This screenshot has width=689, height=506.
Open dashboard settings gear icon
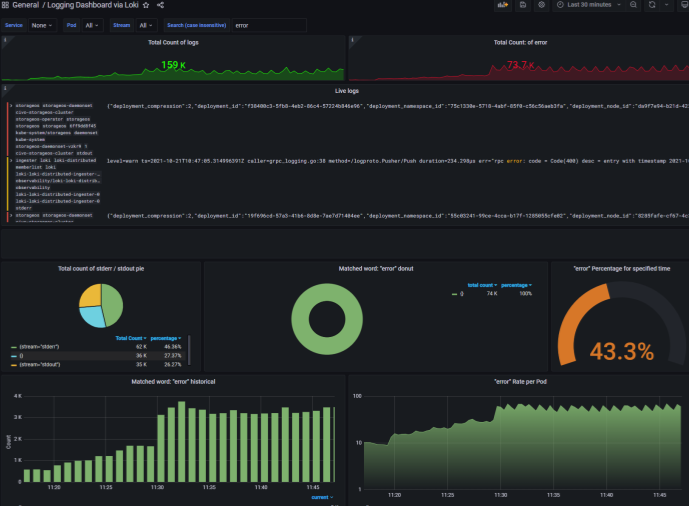(x=542, y=5)
